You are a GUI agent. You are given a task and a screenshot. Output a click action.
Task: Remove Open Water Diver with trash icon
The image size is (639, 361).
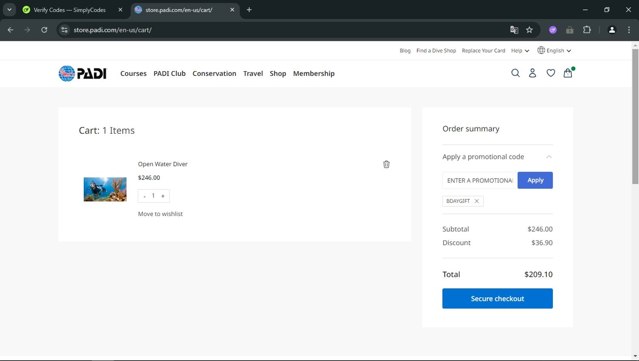(x=386, y=164)
